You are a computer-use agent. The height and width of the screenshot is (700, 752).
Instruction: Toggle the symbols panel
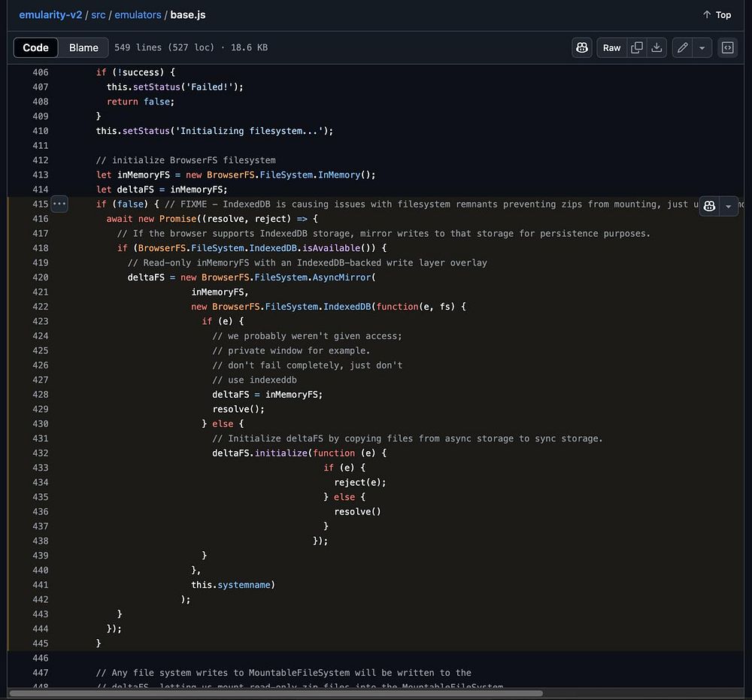(727, 47)
